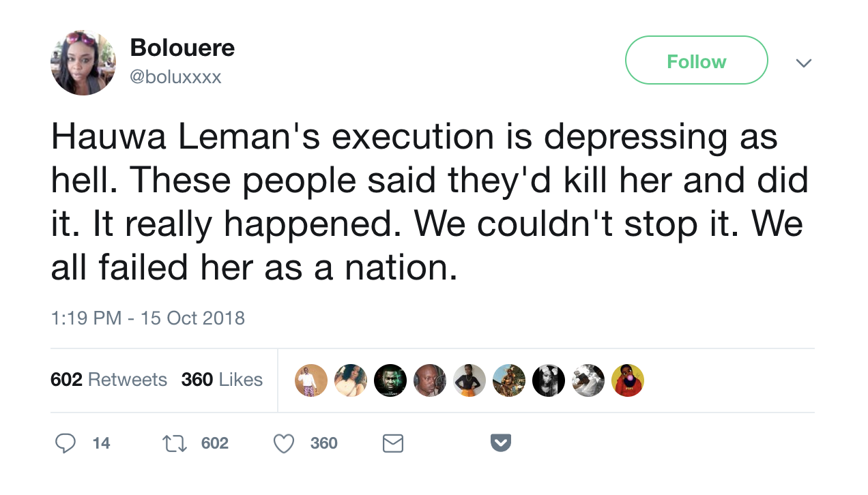
Task: View the list of 360 Likes
Action: pyautogui.click(x=222, y=380)
